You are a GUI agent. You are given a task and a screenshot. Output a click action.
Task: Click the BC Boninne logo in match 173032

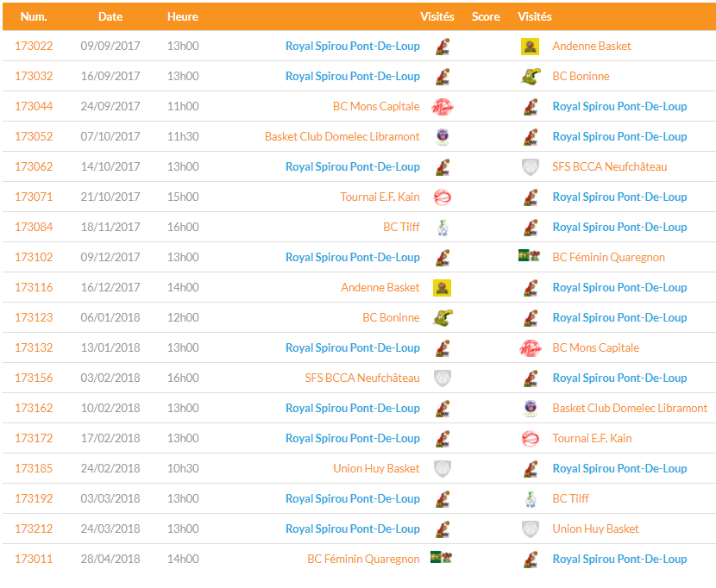[531, 76]
